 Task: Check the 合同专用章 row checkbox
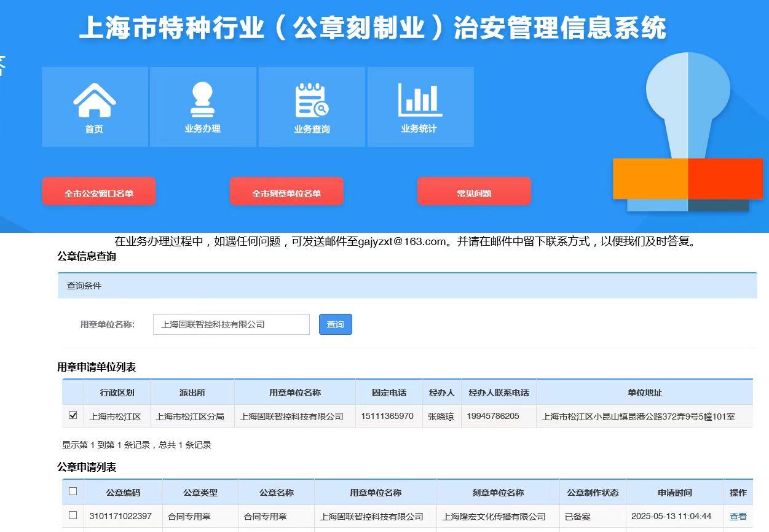pos(73,515)
